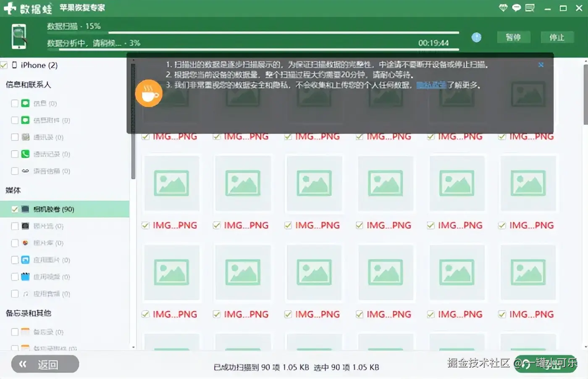Click the orange coffee cup icon
The image size is (588, 379).
tap(149, 93)
